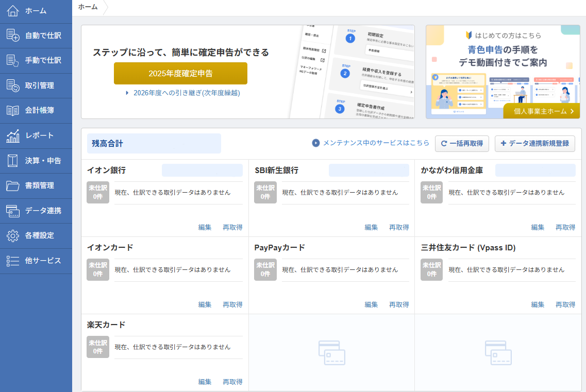The width and height of the screenshot is (586, 392).
Task: Click データ連携新規登録 button
Action: pos(534,144)
